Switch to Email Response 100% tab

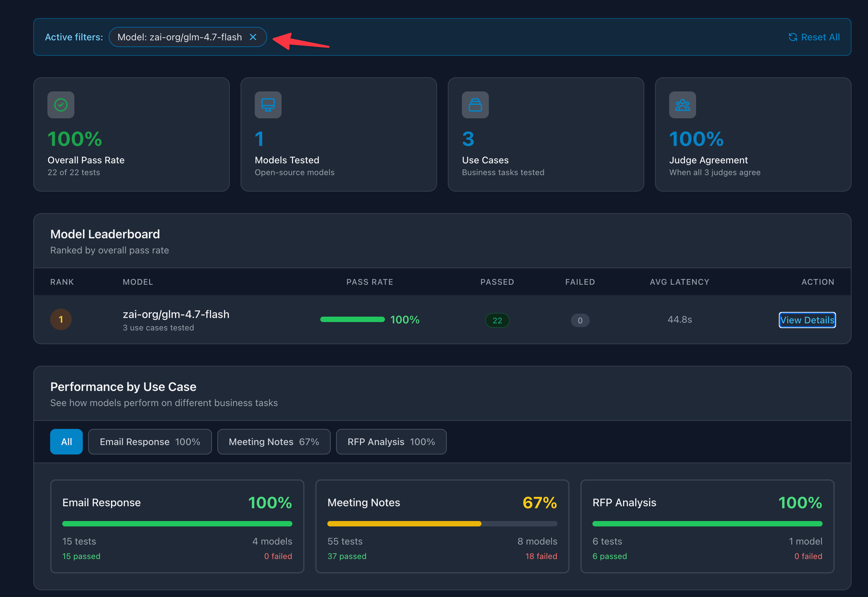(150, 442)
